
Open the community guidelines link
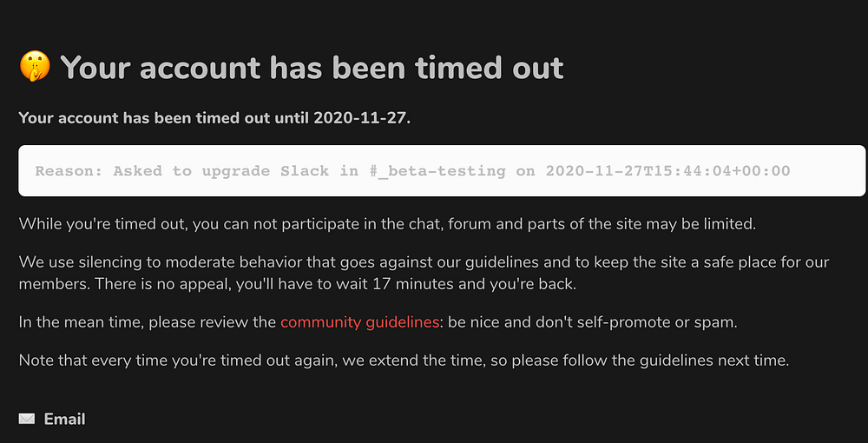359,322
